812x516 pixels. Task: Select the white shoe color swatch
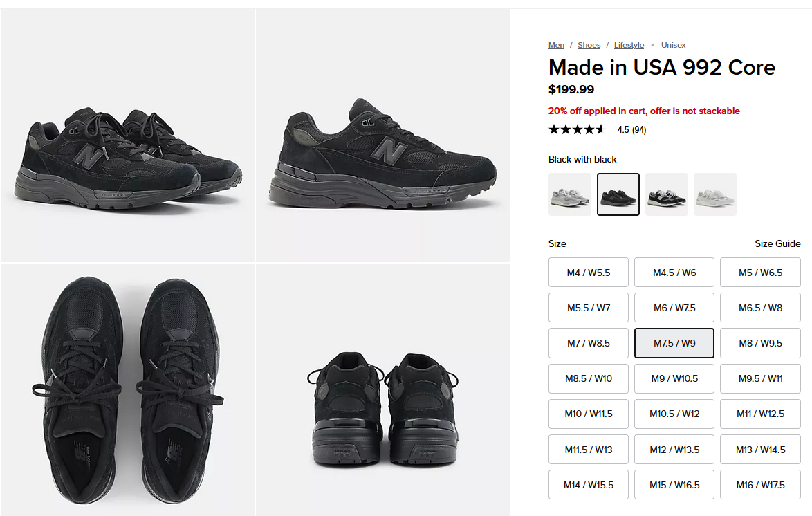(x=715, y=194)
